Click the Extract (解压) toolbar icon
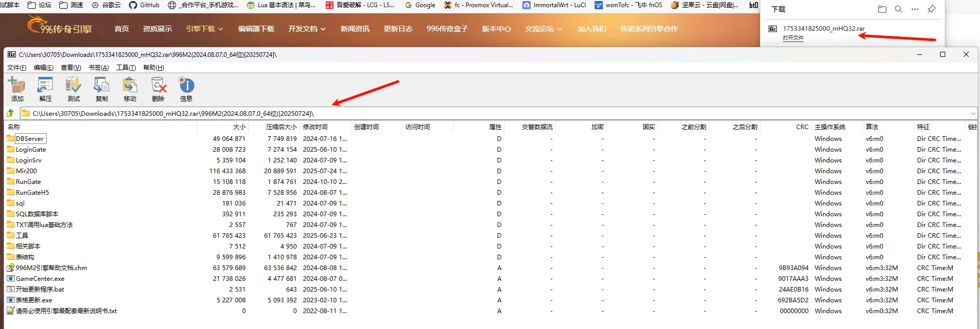Image resolution: width=980 pixels, height=329 pixels. (45, 89)
